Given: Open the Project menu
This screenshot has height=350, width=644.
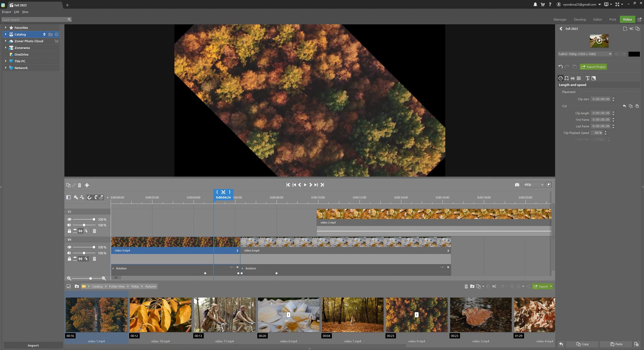Looking at the screenshot, I should pyautogui.click(x=6, y=12).
